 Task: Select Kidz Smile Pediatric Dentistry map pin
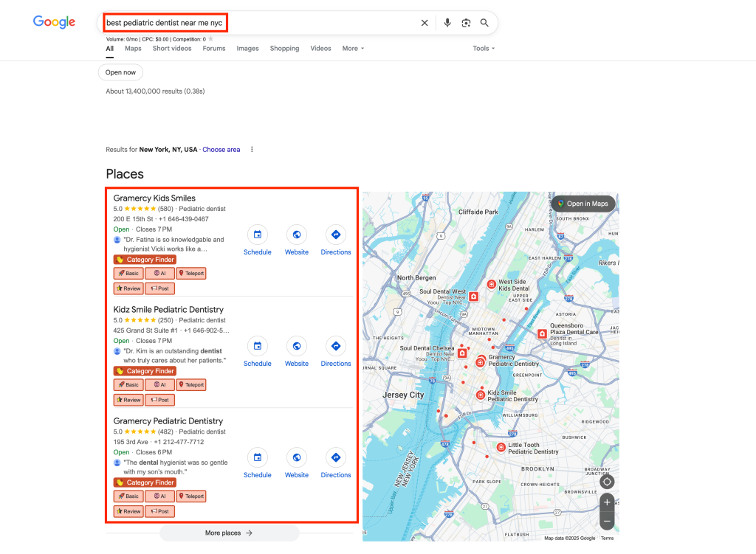[x=480, y=395]
